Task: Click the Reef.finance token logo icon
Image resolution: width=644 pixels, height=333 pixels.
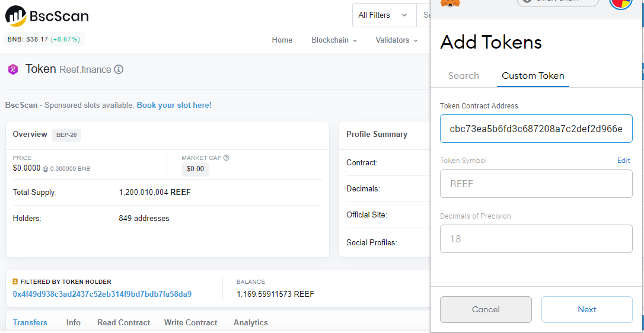Action: pos(12,69)
